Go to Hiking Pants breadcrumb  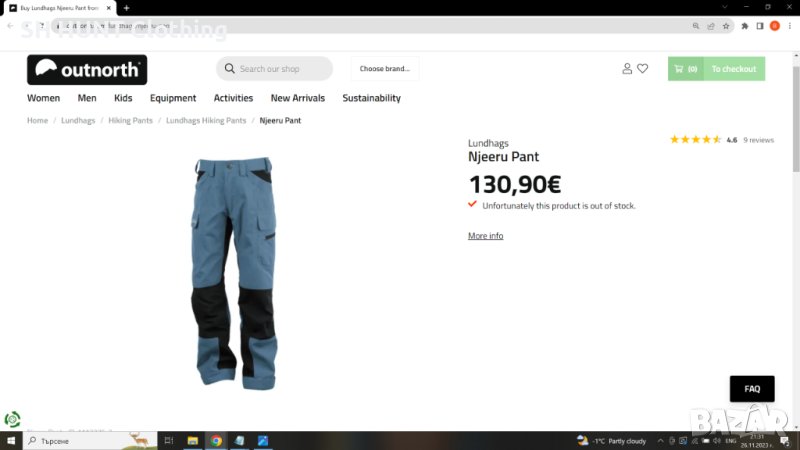point(130,120)
